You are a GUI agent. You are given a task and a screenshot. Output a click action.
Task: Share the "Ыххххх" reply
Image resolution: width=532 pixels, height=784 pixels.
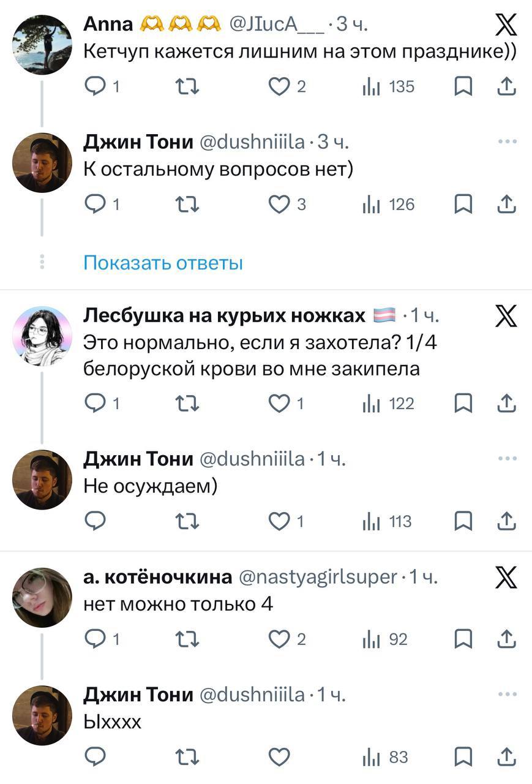click(x=508, y=758)
